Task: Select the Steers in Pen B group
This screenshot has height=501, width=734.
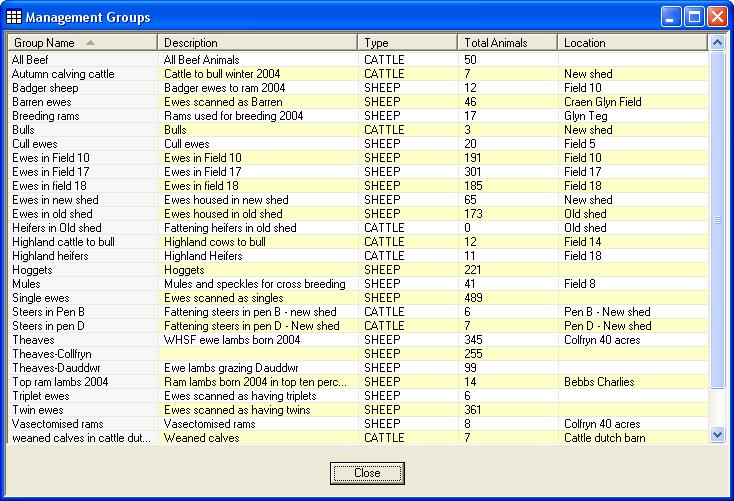Action: click(48, 312)
